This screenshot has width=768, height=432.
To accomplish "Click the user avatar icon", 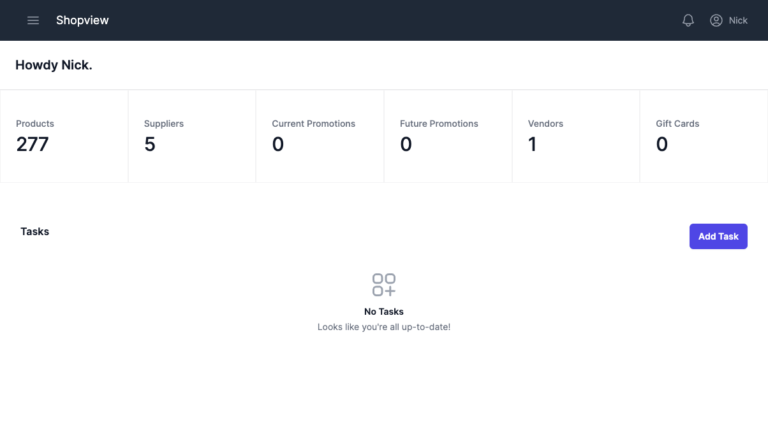I will 716,20.
